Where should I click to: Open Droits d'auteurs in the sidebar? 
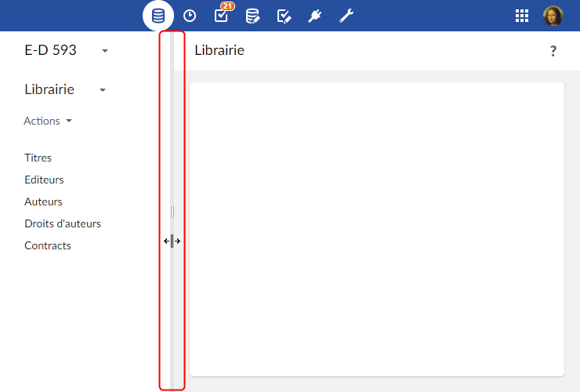pyautogui.click(x=63, y=223)
